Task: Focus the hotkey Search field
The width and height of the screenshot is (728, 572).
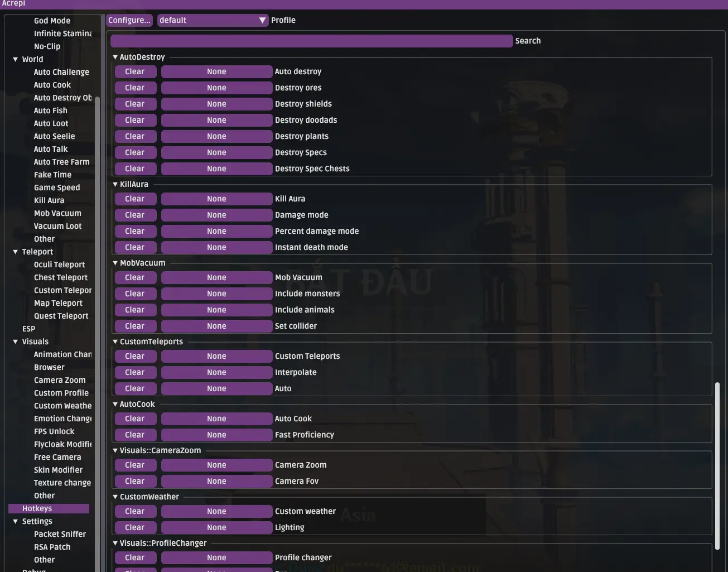Action: tap(311, 41)
